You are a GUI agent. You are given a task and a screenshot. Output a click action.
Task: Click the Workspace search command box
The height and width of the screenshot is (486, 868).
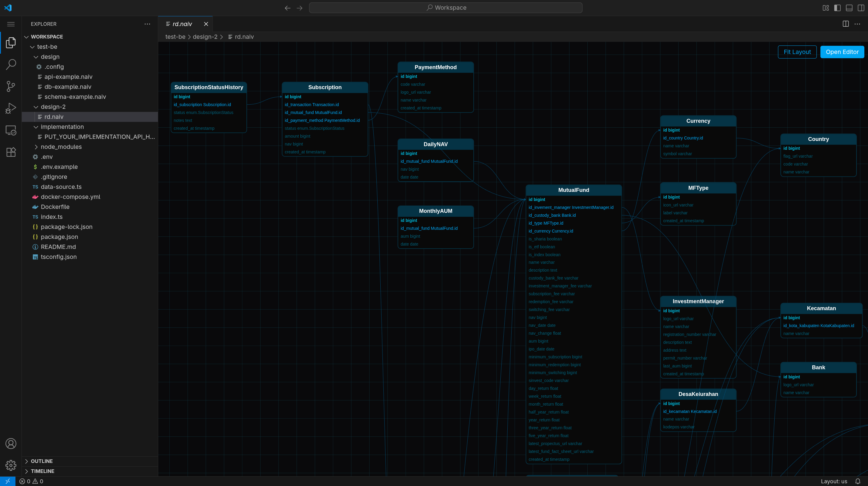tap(446, 8)
